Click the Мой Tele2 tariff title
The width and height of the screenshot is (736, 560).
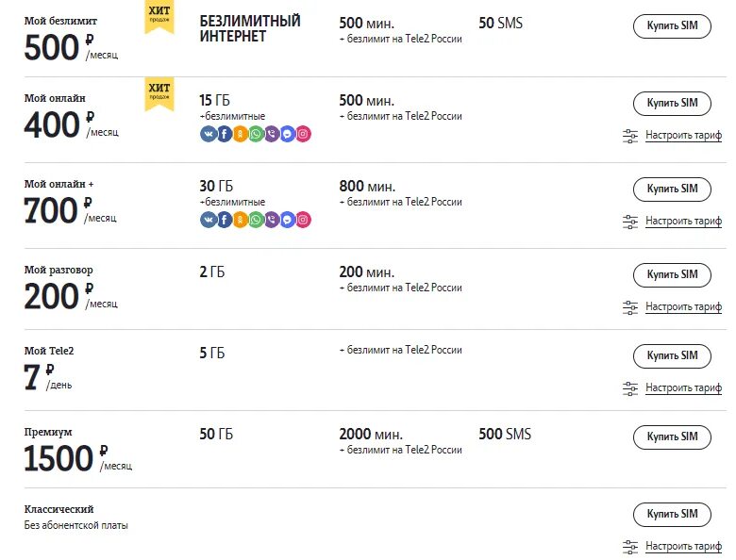pyautogui.click(x=49, y=351)
